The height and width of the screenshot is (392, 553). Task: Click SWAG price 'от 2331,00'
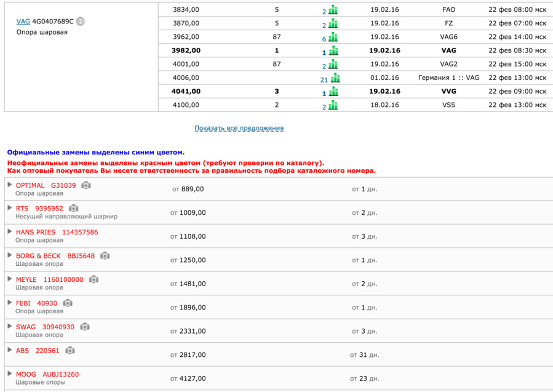click(188, 331)
